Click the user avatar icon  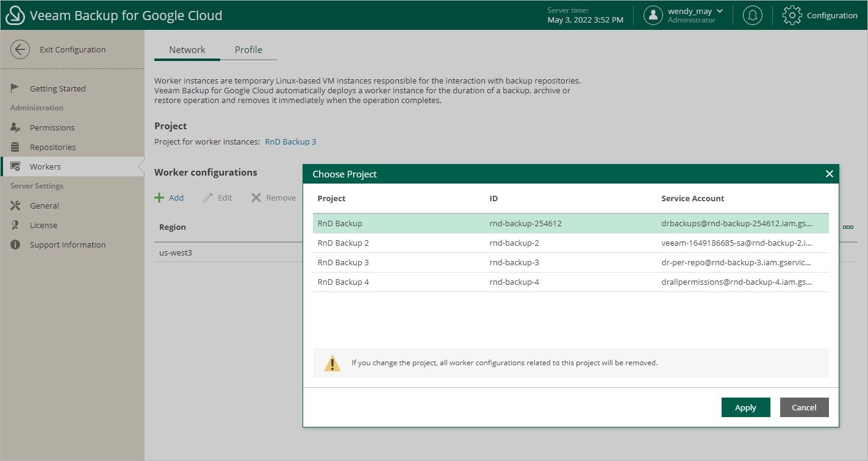coord(653,15)
